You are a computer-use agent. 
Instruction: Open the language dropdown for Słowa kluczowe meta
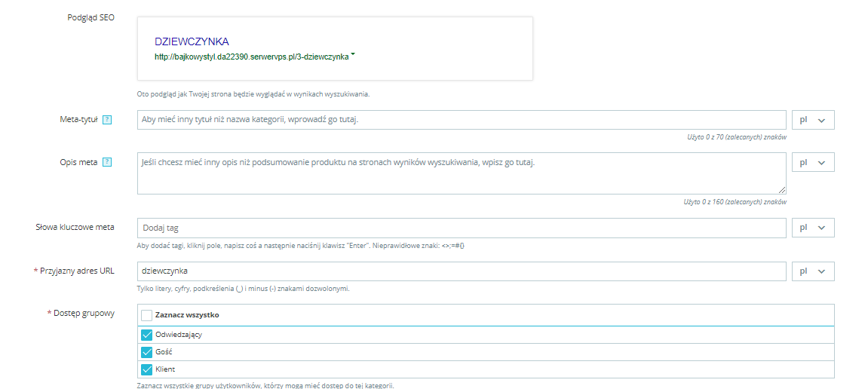[813, 228]
